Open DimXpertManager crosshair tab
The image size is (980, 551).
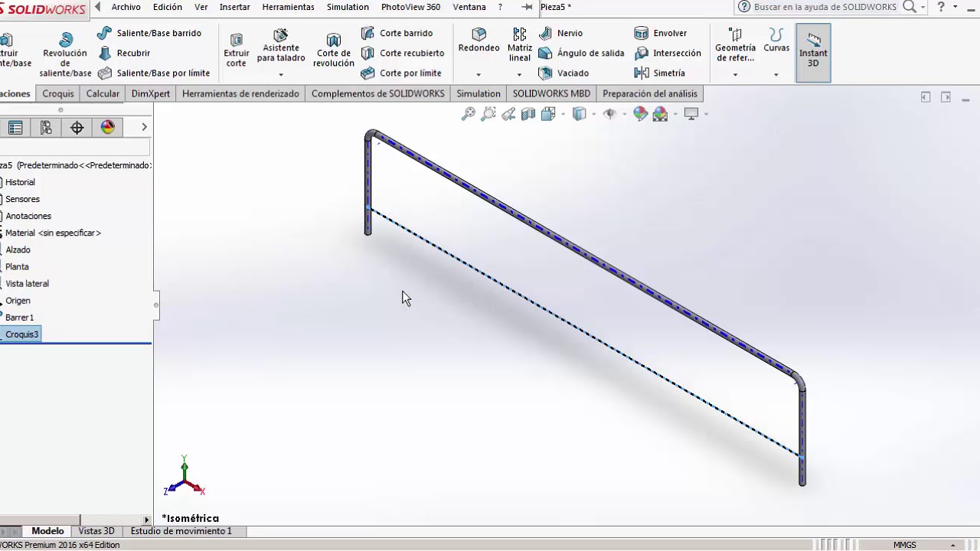(77, 128)
